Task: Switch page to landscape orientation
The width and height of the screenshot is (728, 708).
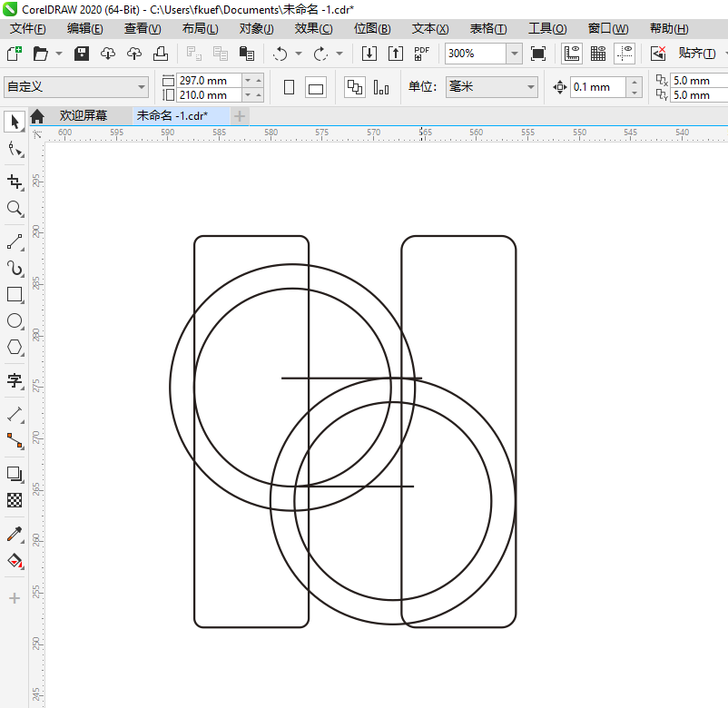Action: click(316, 87)
